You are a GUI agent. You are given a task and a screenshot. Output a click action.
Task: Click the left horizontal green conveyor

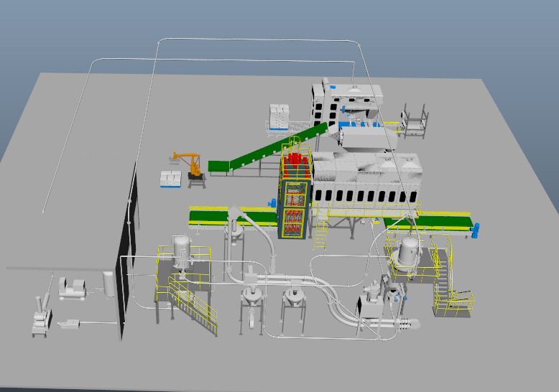pos(230,216)
